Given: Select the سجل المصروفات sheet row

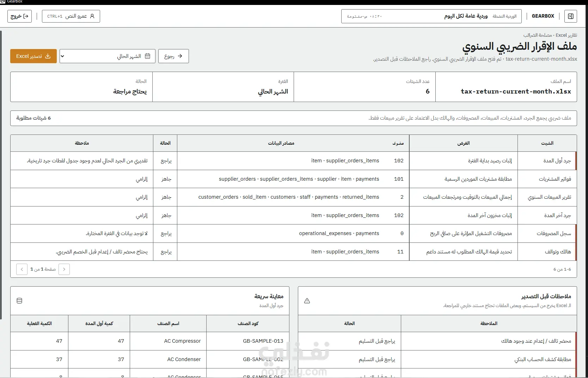Looking at the screenshot, I should coord(294,234).
